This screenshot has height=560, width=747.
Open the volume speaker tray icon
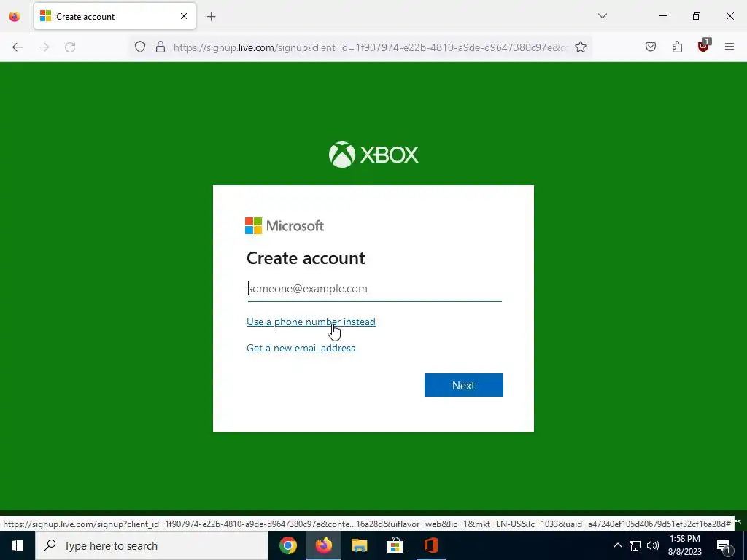(653, 545)
